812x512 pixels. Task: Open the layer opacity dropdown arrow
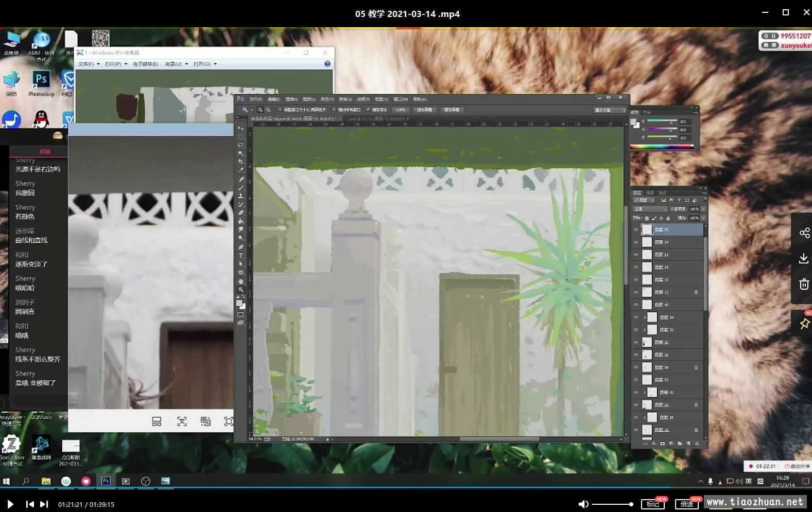click(703, 209)
